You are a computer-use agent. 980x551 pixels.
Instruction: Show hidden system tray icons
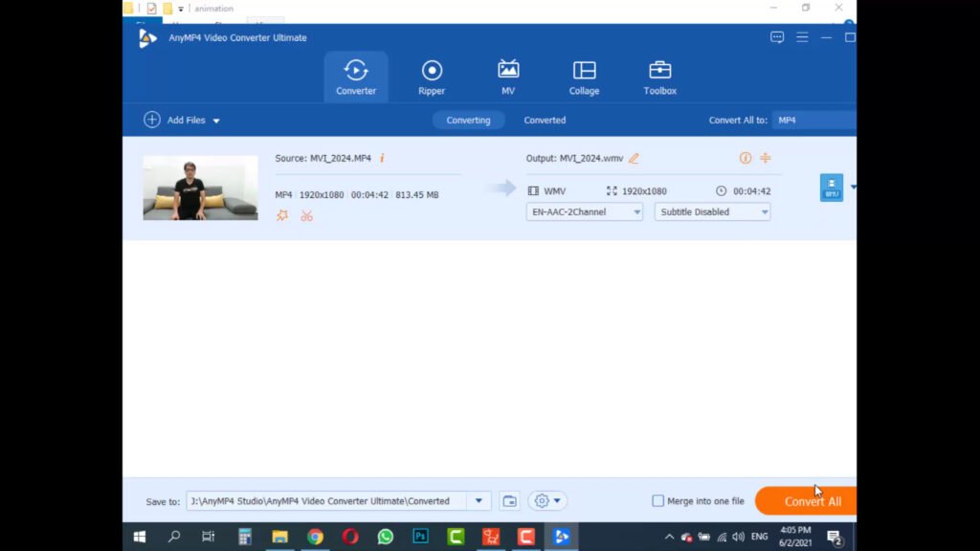(x=669, y=537)
